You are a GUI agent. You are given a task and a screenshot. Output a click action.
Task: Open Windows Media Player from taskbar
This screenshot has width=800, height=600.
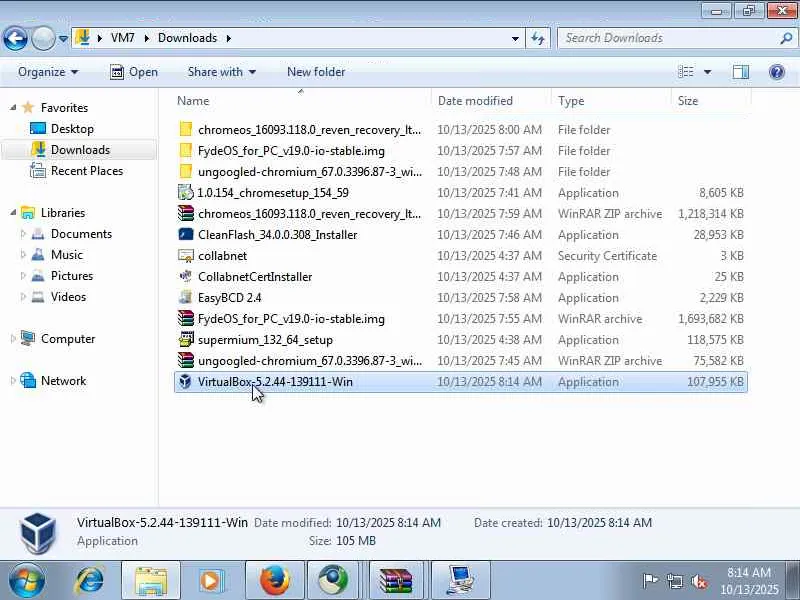point(211,581)
